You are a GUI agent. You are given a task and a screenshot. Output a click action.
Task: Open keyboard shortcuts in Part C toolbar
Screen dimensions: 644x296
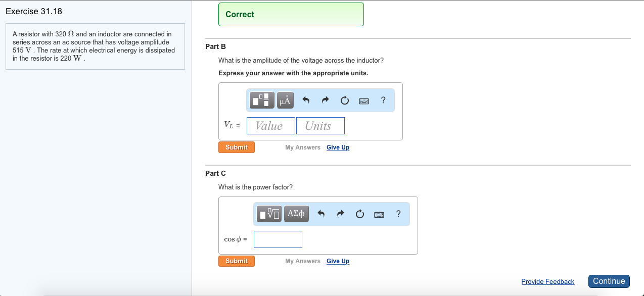[x=379, y=215]
